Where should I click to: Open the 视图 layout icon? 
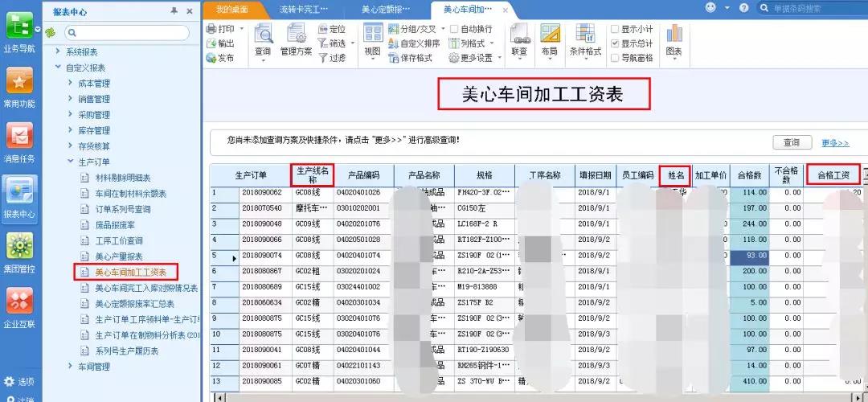[x=373, y=33]
